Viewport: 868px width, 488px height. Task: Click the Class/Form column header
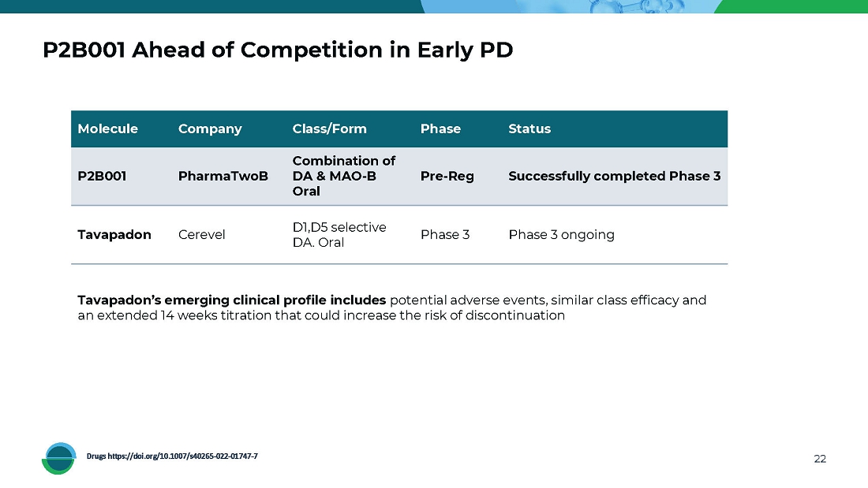point(329,129)
